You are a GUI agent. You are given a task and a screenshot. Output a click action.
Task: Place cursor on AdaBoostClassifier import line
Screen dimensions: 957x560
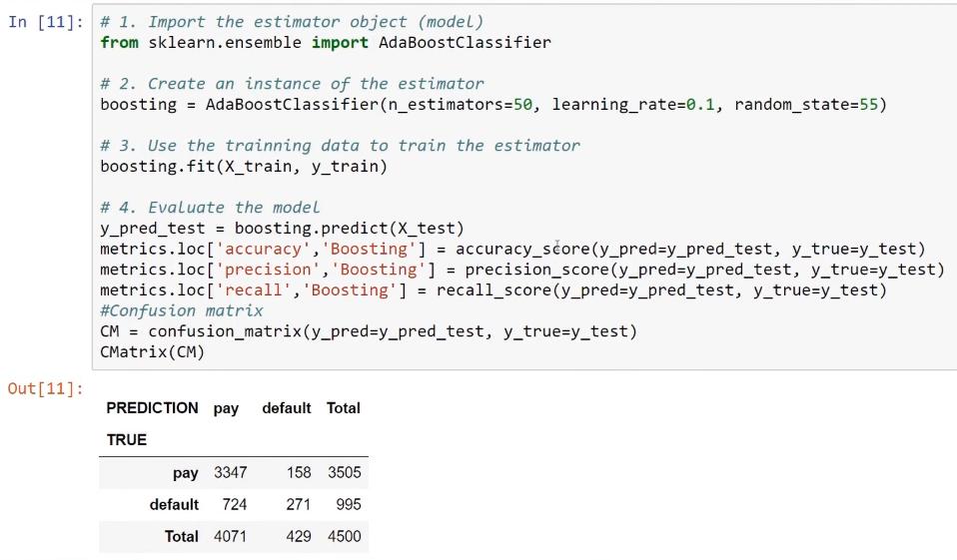(x=326, y=42)
